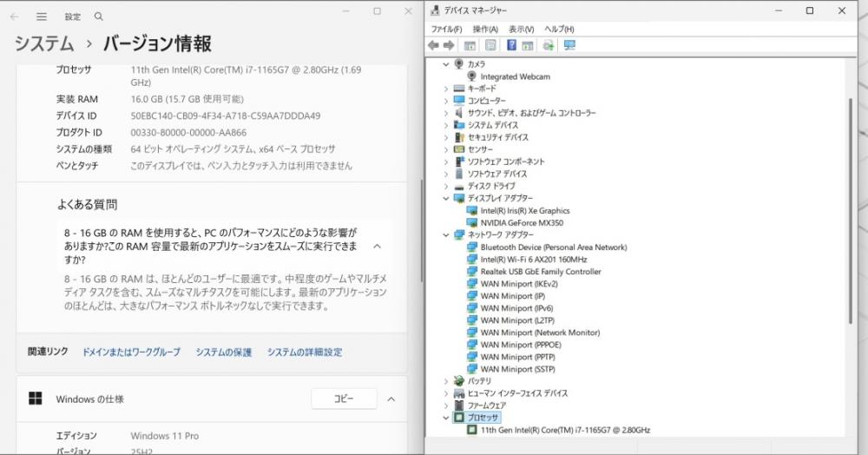This screenshot has width=868, height=455.
Task: Select WAN Miniport (IPv6)
Action: [x=516, y=307]
